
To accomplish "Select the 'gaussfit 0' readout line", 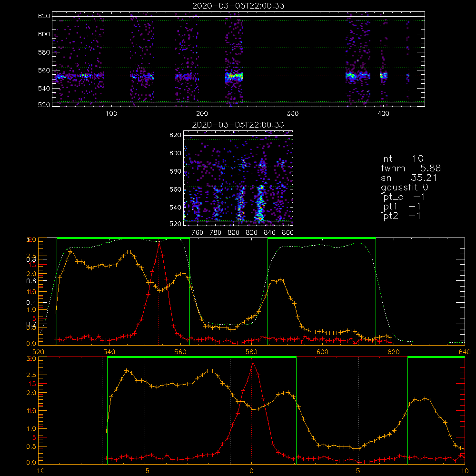I will [404, 187].
